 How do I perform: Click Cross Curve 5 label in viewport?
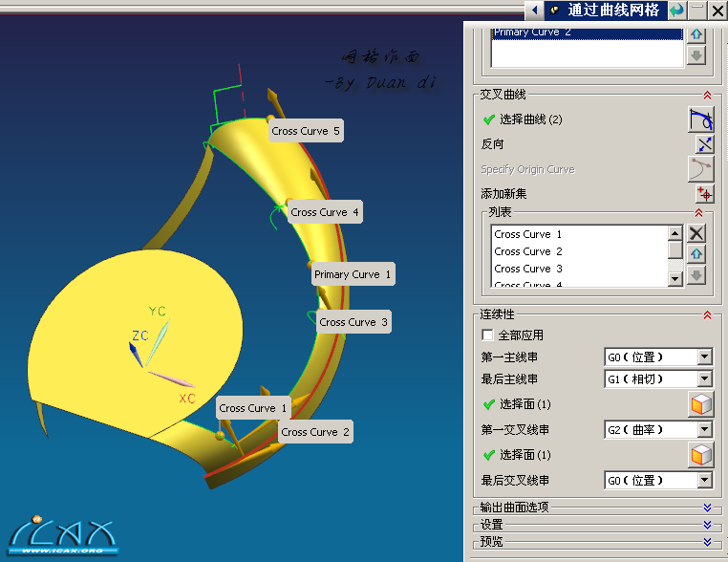306,131
